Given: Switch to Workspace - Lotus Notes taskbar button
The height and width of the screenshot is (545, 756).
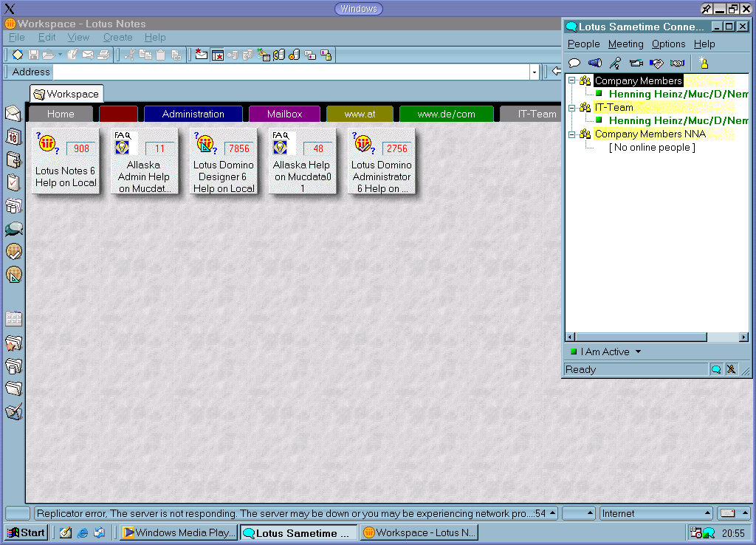Looking at the screenshot, I should pos(419,532).
